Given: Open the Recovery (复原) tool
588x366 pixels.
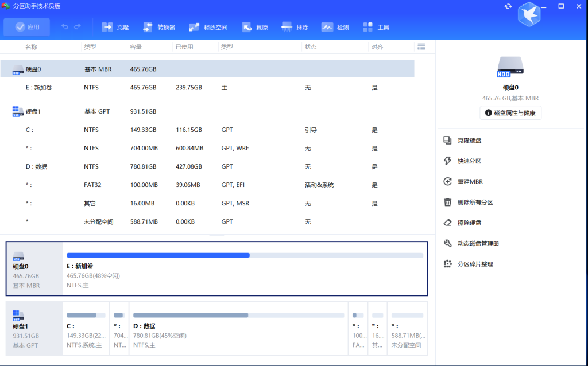Looking at the screenshot, I should click(x=247, y=27).
